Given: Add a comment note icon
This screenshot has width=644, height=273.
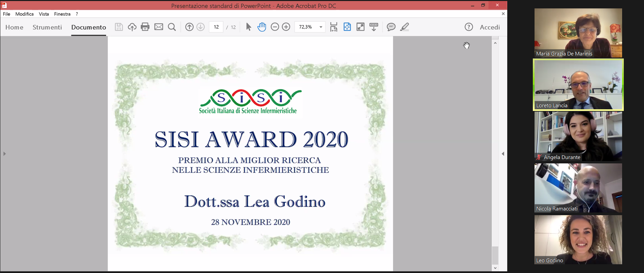Looking at the screenshot, I should pyautogui.click(x=391, y=27).
